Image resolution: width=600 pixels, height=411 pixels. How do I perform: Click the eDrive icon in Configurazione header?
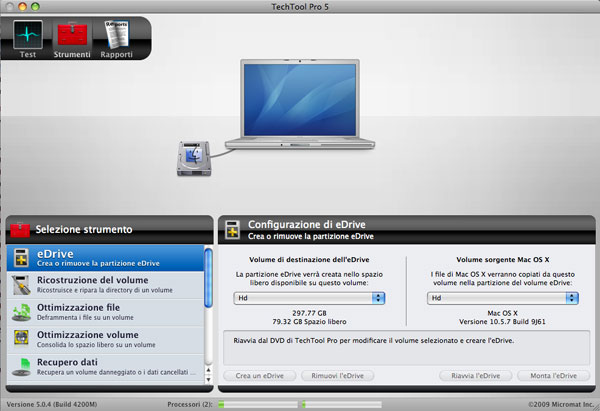coord(232,230)
